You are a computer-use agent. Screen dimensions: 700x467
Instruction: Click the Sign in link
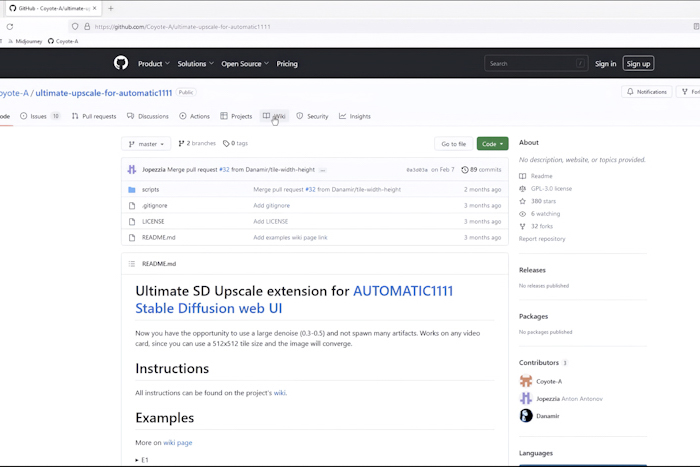605,64
